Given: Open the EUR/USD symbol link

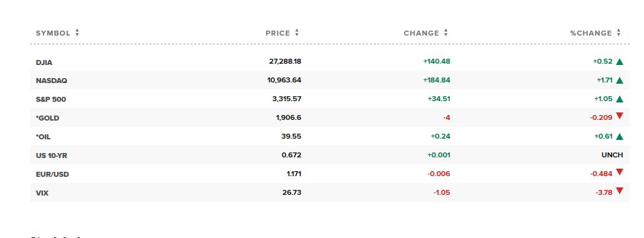Looking at the screenshot, I should point(52,174).
